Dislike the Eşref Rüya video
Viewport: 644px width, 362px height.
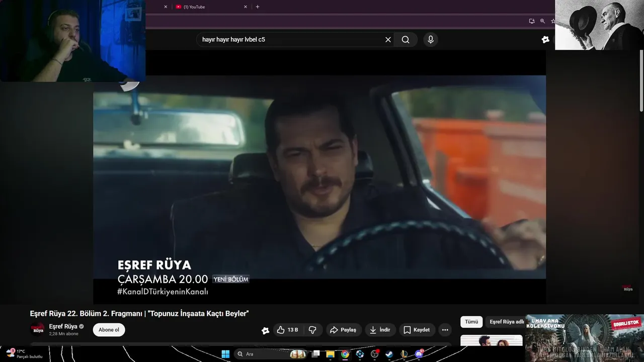(312, 330)
